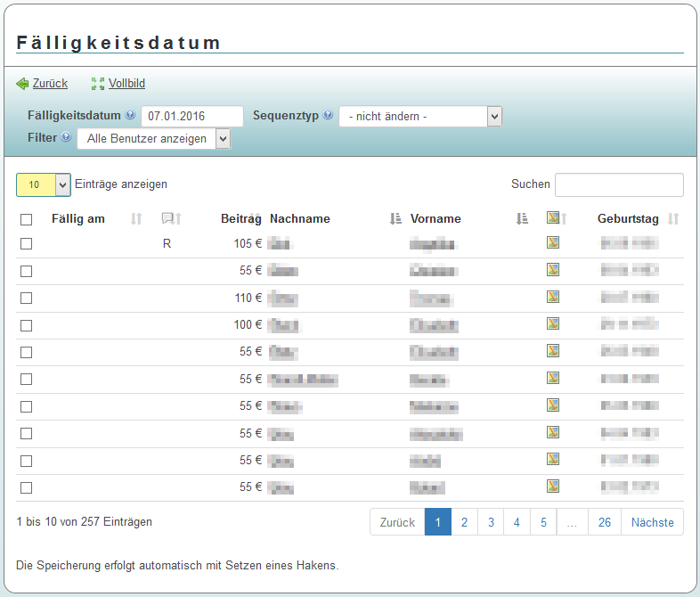
Task: Check the box for the 105 € row
Action: click(26, 243)
